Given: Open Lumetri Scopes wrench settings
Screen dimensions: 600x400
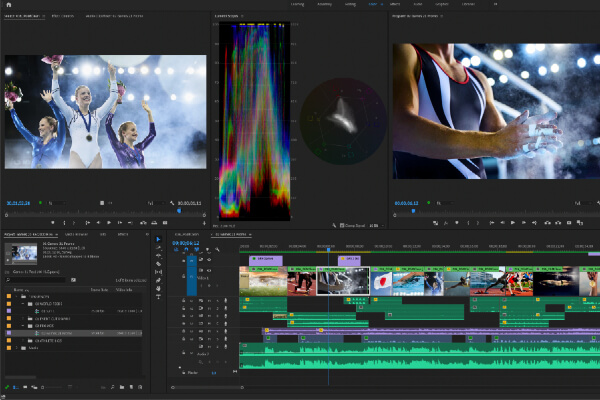Looking at the screenshot, I should tap(334, 225).
